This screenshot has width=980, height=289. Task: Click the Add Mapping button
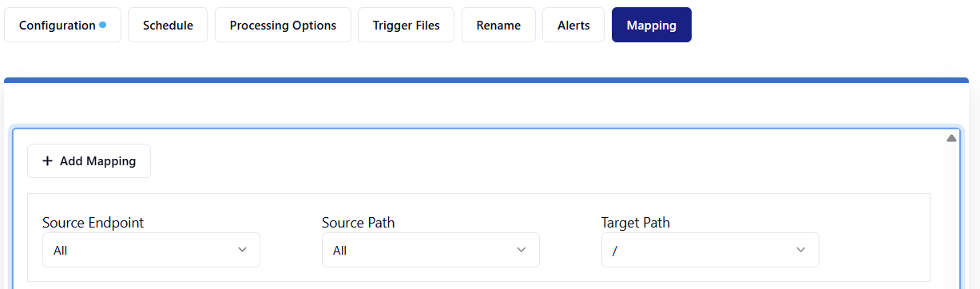click(89, 161)
